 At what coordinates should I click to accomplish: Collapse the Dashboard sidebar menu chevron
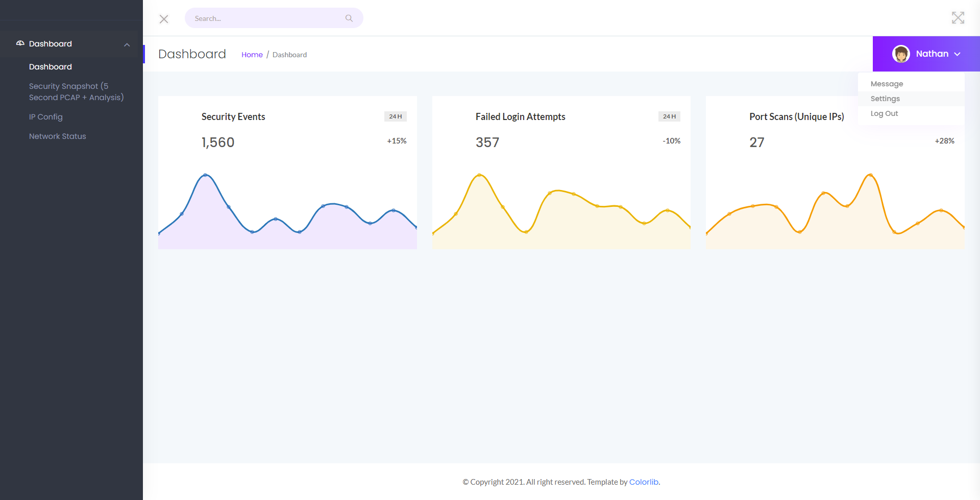click(127, 45)
